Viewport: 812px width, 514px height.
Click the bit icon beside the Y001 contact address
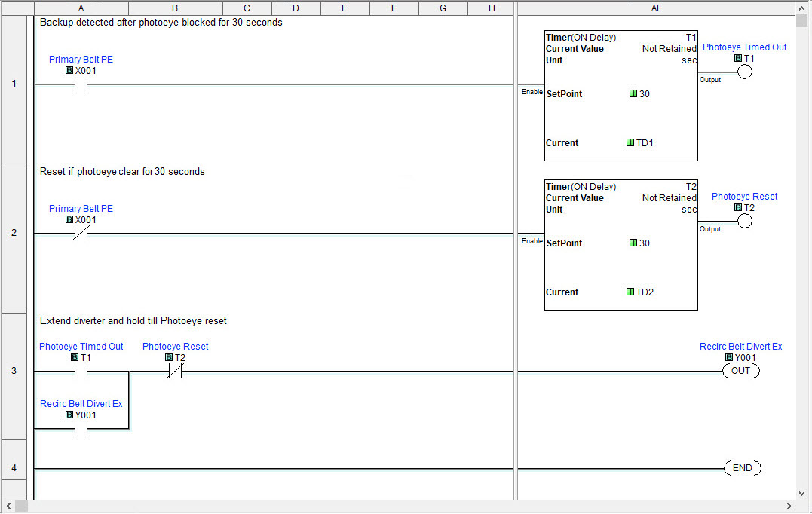[x=69, y=415]
